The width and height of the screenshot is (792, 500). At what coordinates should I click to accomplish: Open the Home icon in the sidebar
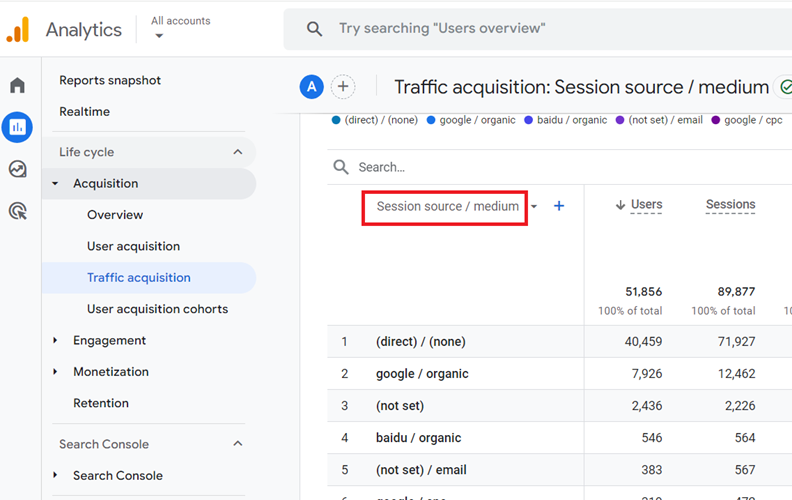[17, 85]
